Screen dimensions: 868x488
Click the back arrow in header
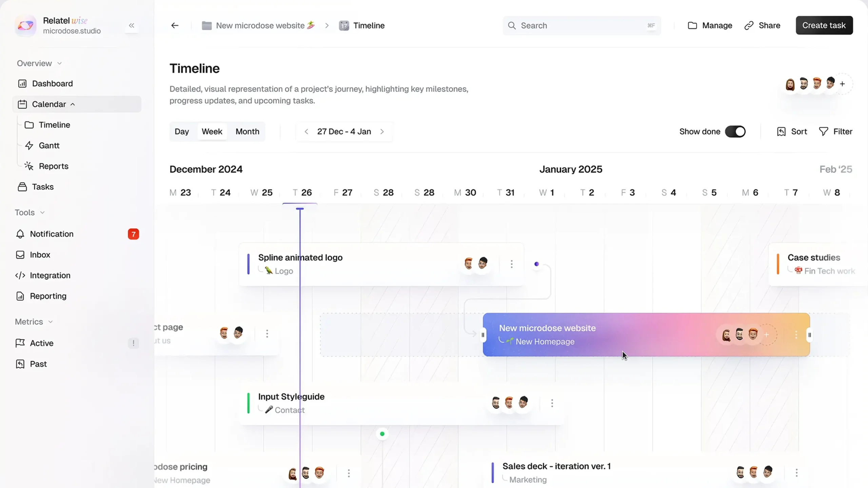175,25
